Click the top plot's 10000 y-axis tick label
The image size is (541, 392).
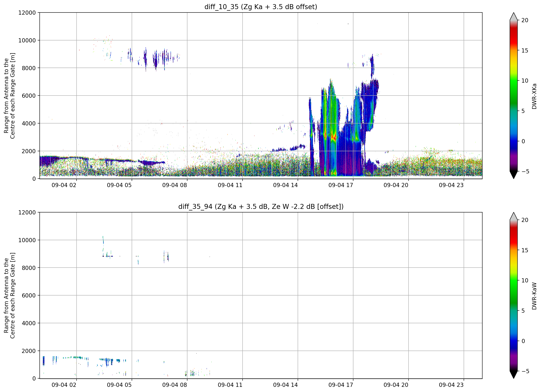point(27,40)
